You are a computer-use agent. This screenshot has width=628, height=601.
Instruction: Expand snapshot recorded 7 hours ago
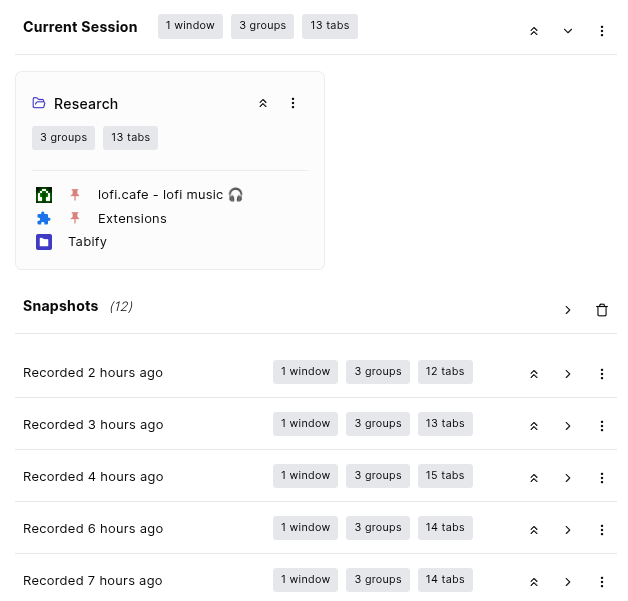pyautogui.click(x=568, y=582)
